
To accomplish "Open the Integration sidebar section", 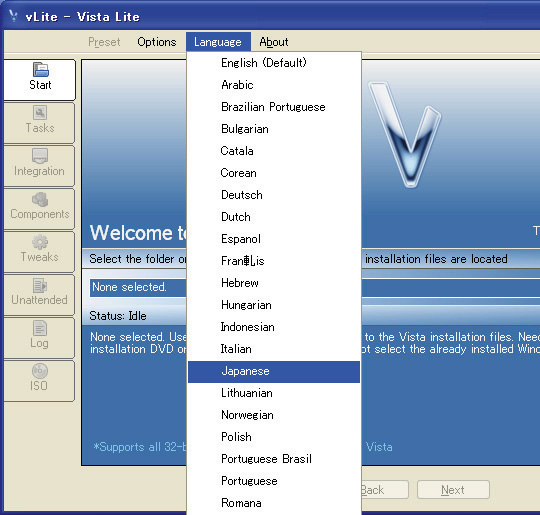I will click(x=40, y=165).
